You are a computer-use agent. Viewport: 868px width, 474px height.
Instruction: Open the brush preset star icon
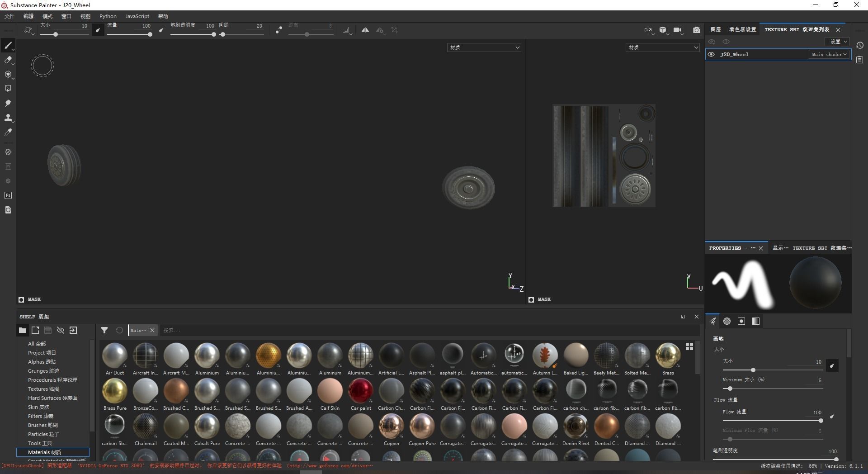pyautogui.click(x=28, y=30)
